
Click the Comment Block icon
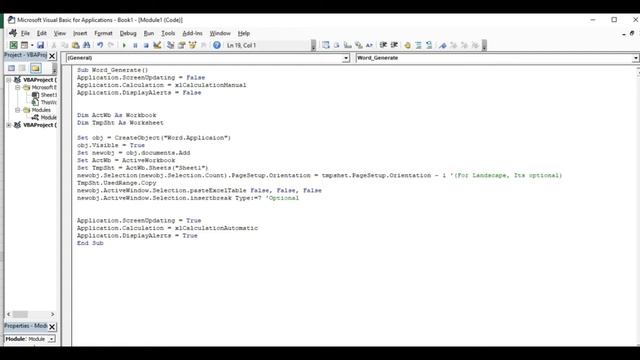418,45
